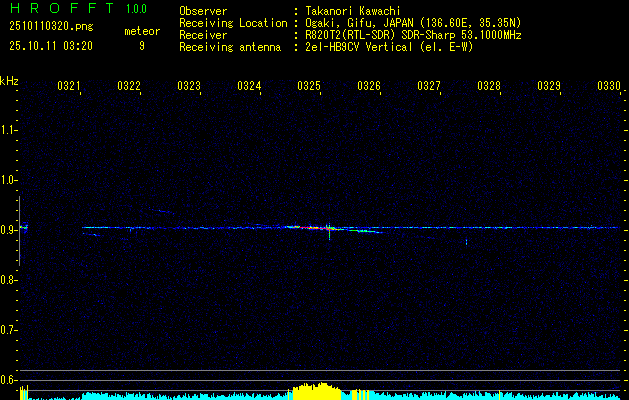The image size is (629, 400).
Task: Click the 0.7 kHz axis label
Action: tap(7, 330)
